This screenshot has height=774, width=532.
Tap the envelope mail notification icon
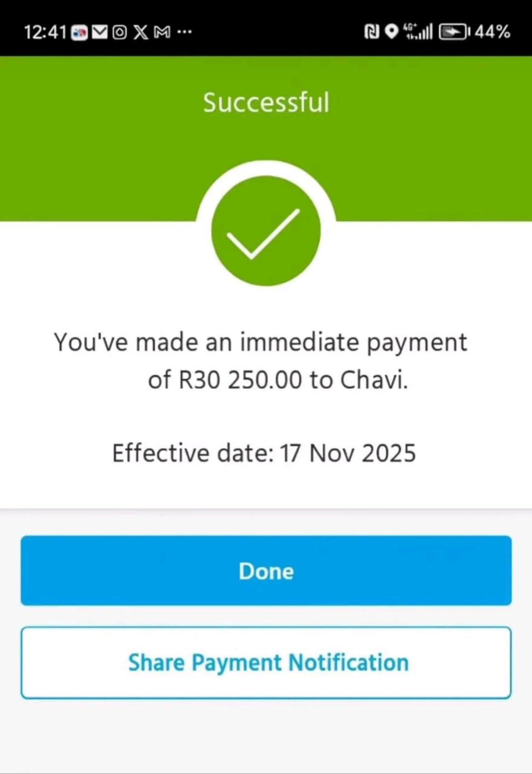[100, 33]
